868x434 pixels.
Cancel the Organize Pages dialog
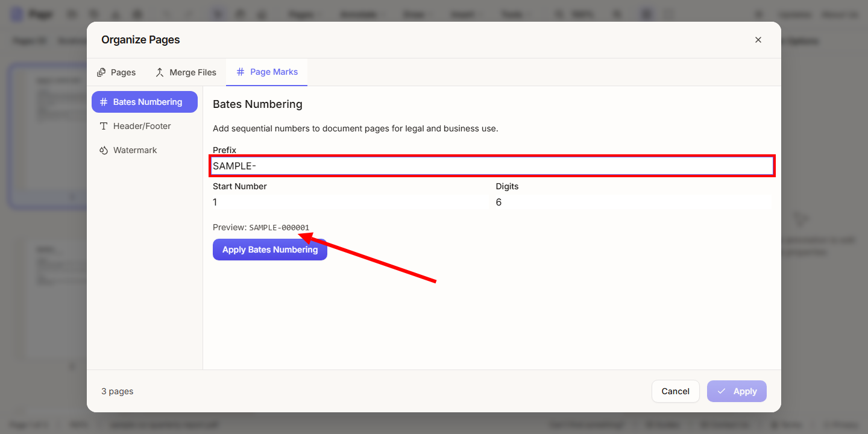tap(675, 391)
